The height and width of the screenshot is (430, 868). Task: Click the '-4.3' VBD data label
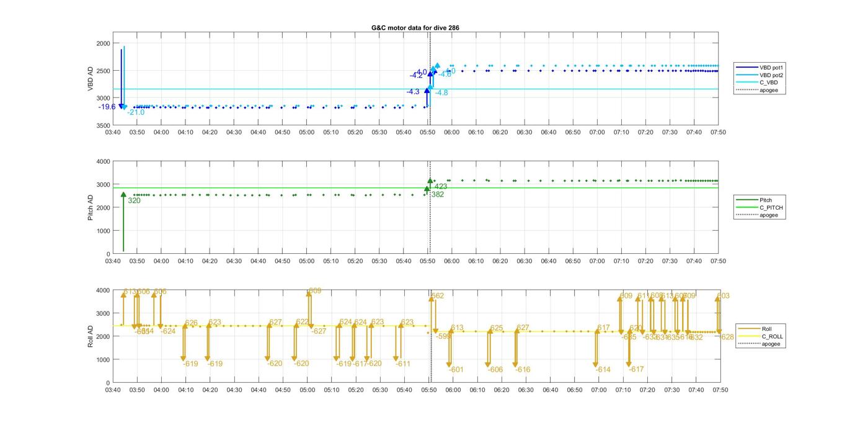point(413,92)
